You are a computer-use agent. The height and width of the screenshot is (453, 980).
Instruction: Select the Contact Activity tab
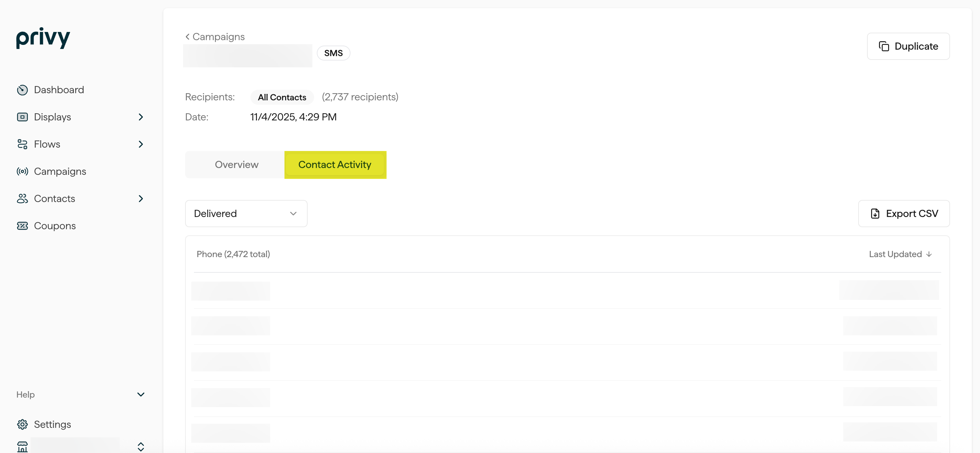[335, 164]
